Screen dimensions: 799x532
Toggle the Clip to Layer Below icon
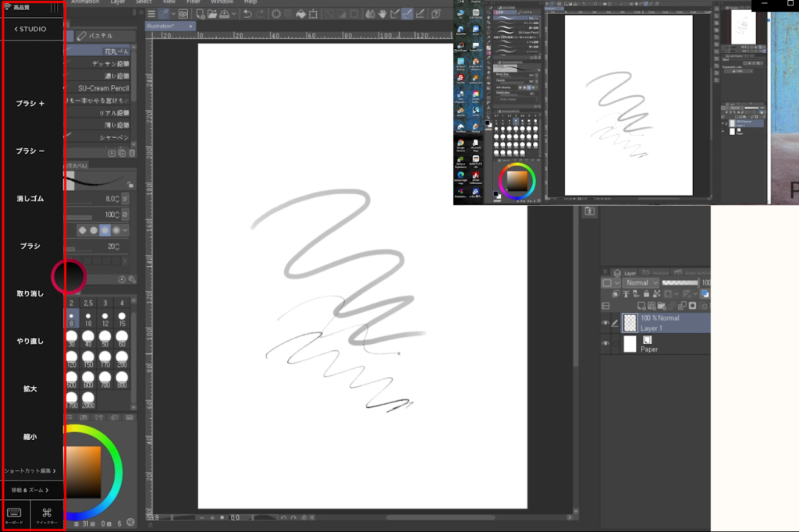[616, 294]
